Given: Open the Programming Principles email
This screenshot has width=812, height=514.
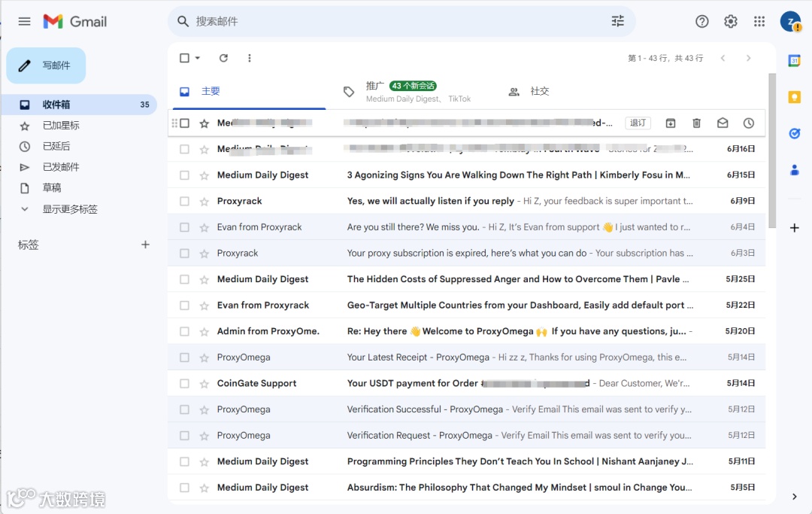Looking at the screenshot, I should [x=466, y=461].
